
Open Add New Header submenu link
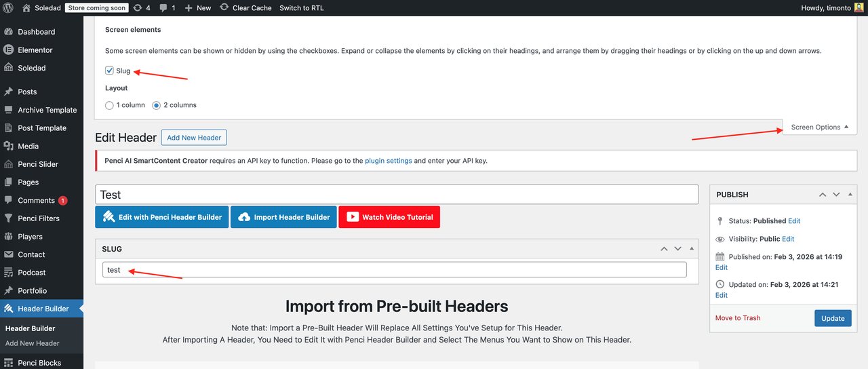[x=33, y=343]
